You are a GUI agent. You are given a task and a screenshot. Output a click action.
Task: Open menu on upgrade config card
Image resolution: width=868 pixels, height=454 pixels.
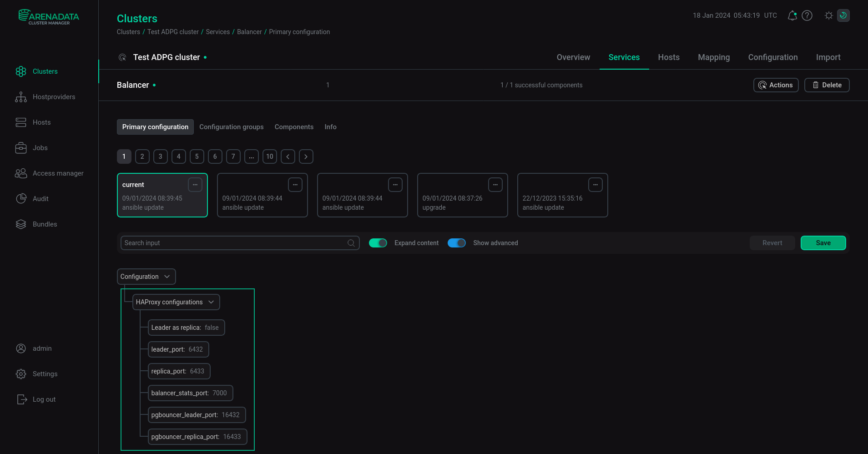pyautogui.click(x=495, y=185)
